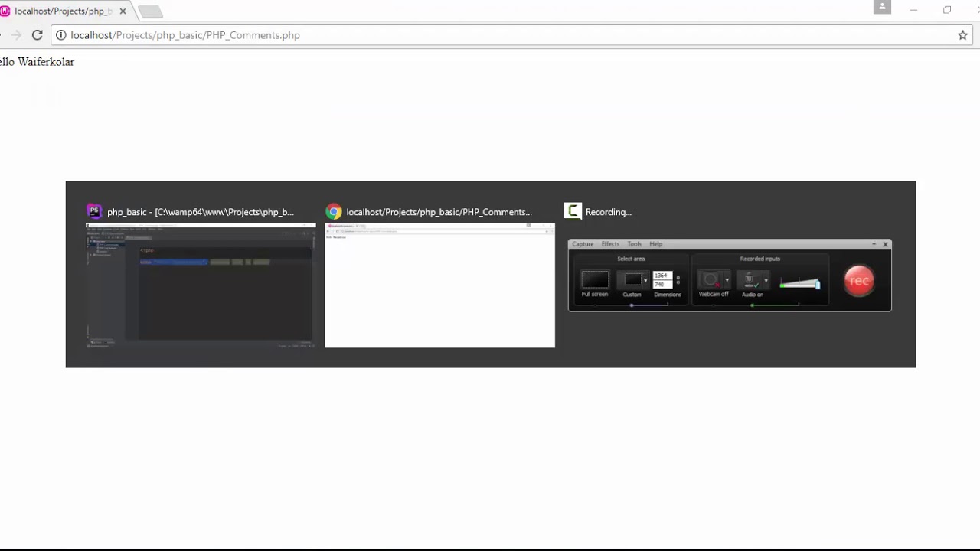Reload the page with the refresh icon
Viewport: 980px width, 551px height.
pyautogui.click(x=37, y=35)
